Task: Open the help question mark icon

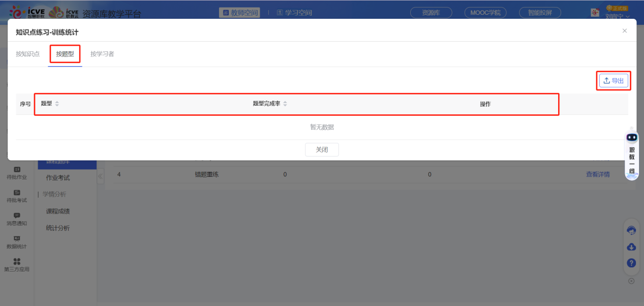Action: 631,263
